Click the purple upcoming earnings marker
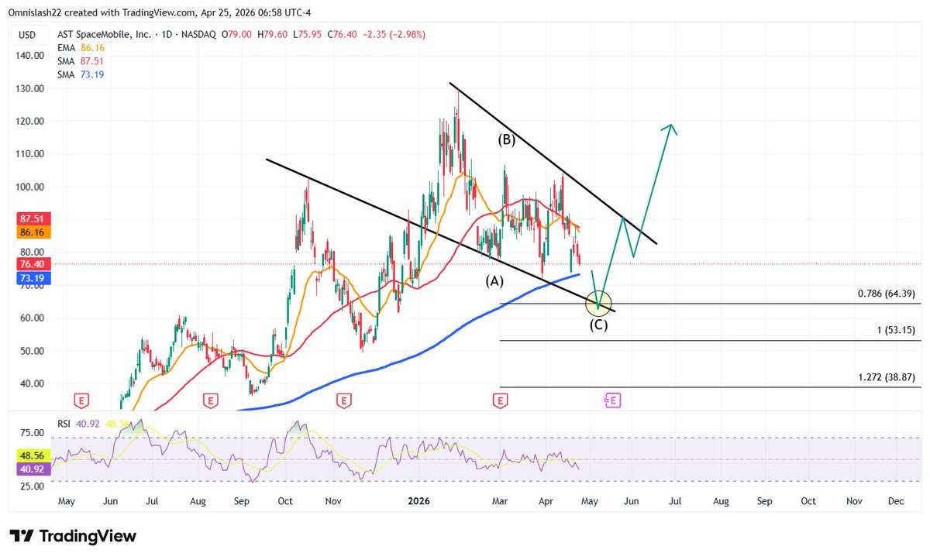The image size is (930, 560). (612, 400)
